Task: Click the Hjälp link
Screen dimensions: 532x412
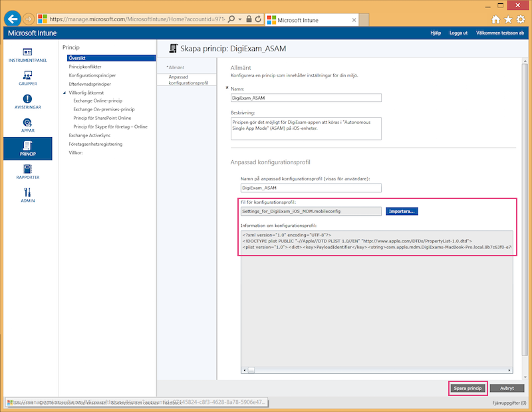Action: point(436,33)
